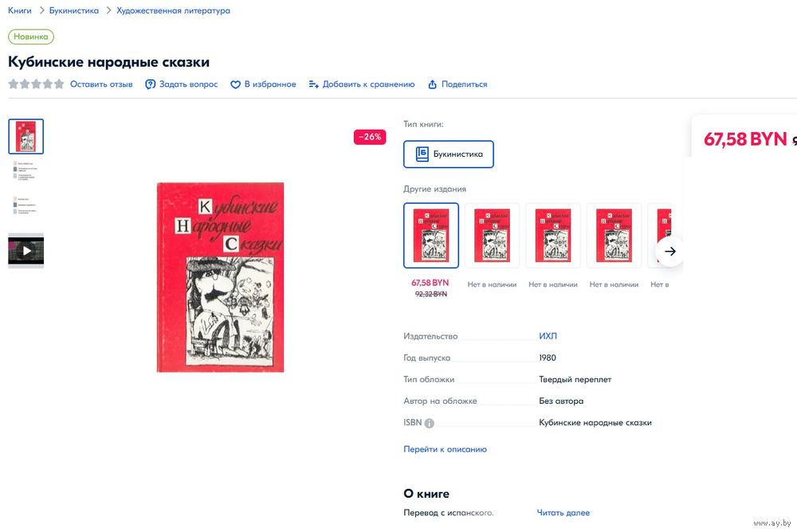Viewport: 797px width, 532px height.
Task: Click 'Оставить отзыв' link
Action: (x=101, y=84)
